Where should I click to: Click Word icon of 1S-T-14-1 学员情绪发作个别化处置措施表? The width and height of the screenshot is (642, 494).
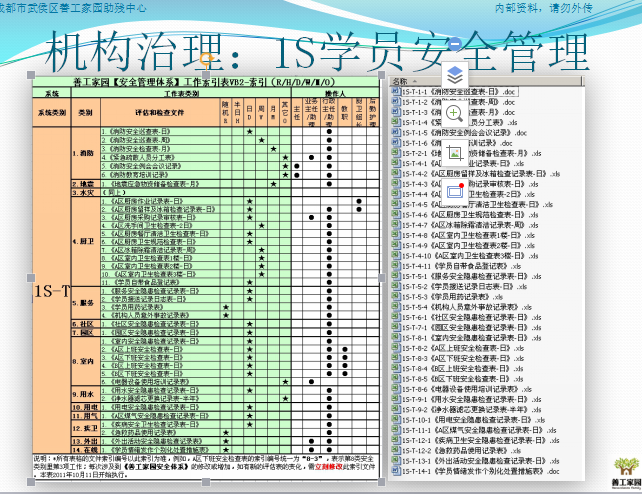[396, 471]
